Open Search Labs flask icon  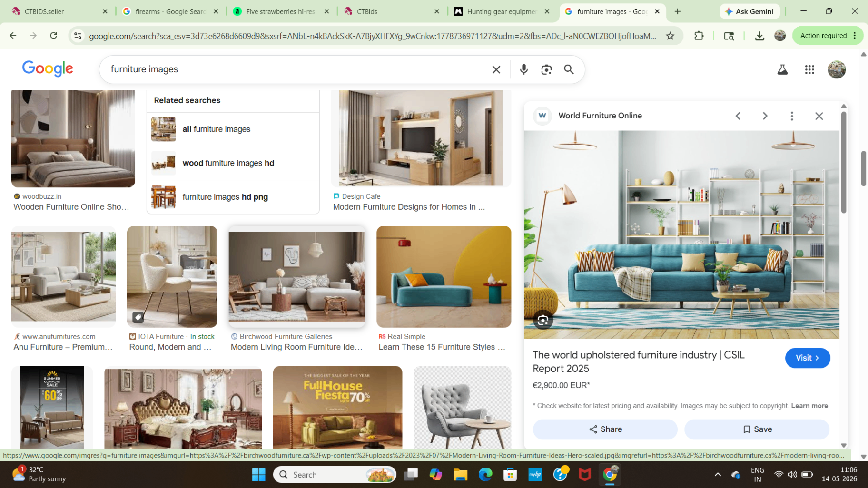pyautogui.click(x=782, y=69)
